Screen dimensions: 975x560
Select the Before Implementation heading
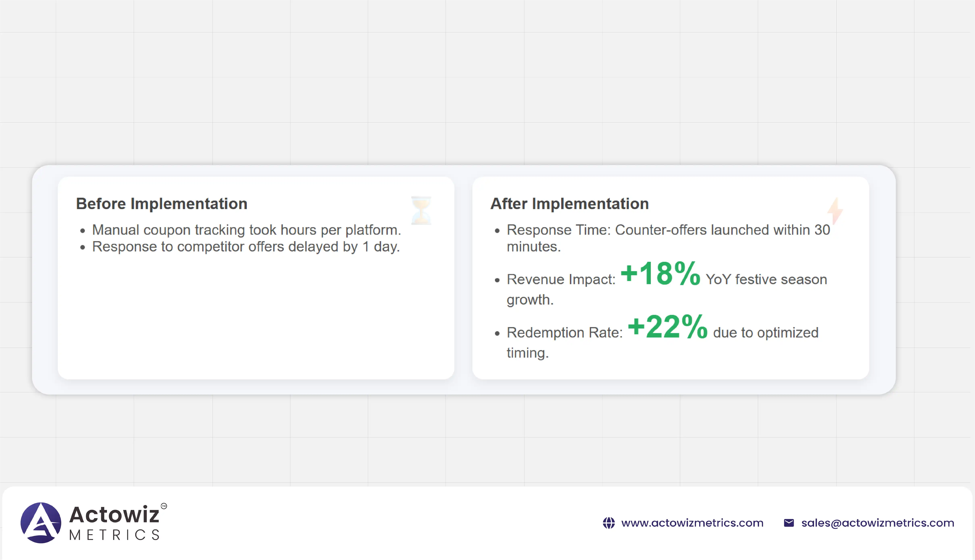pyautogui.click(x=162, y=204)
